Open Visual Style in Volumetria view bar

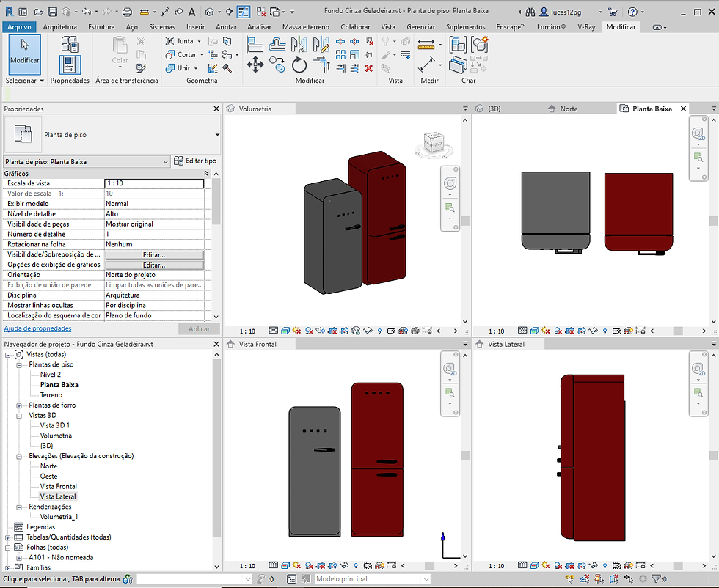(285, 331)
